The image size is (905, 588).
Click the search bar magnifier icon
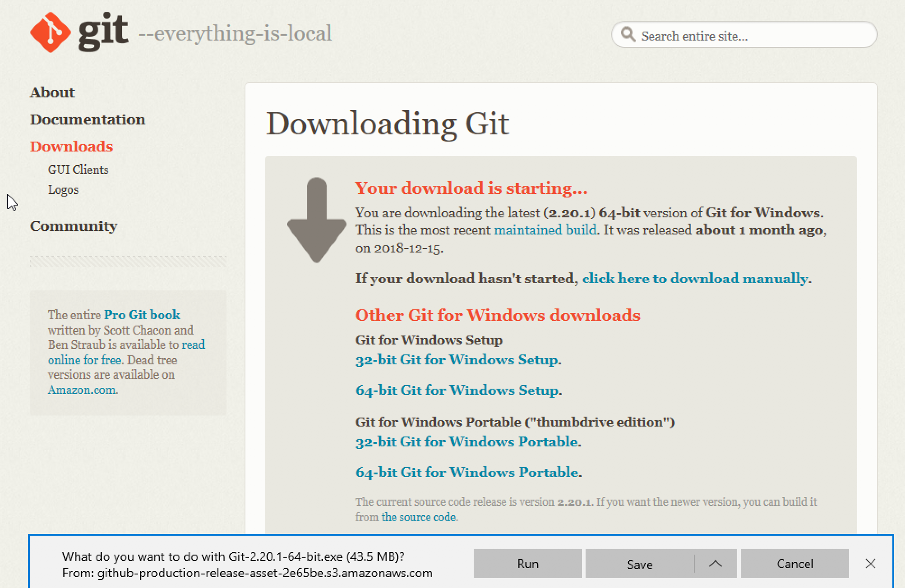[627, 36]
